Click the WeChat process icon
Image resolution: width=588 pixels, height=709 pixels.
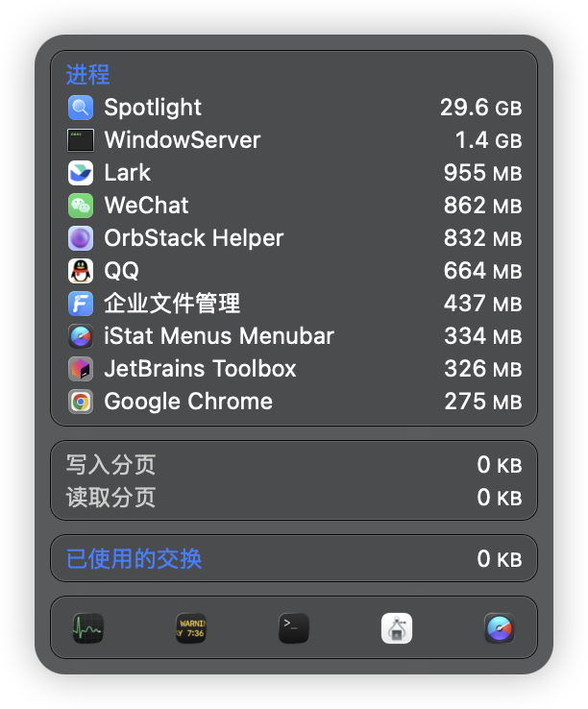click(81, 206)
